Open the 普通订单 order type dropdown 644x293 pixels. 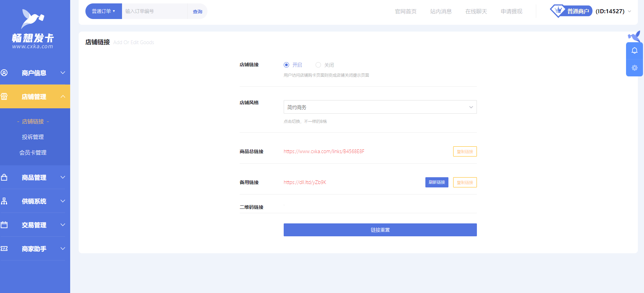coord(103,11)
